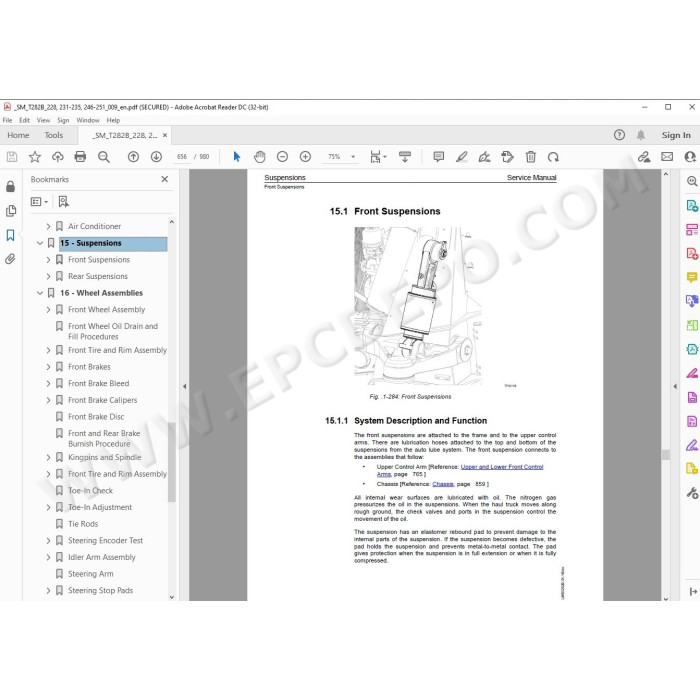Expand the Front Brakes bookmark

48,367
